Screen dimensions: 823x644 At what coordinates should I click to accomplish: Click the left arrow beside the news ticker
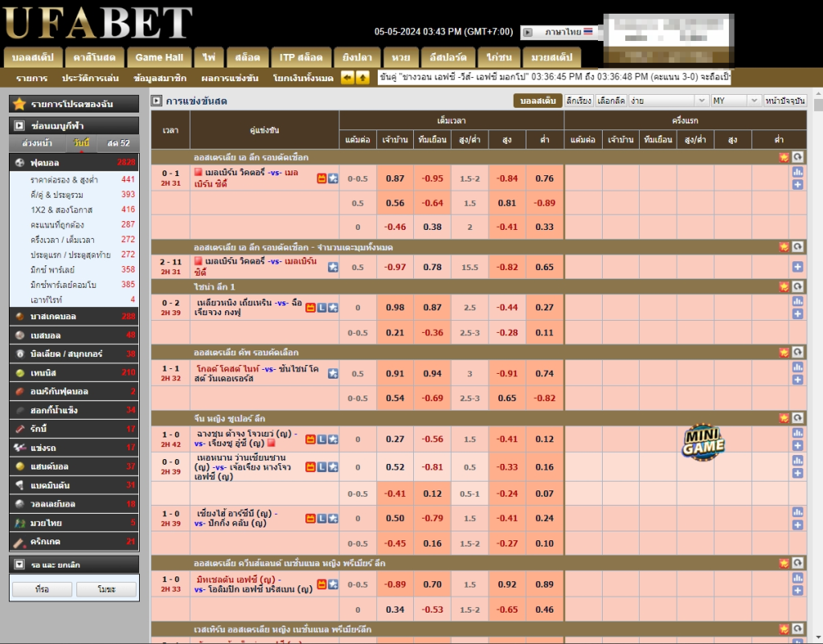[x=347, y=78]
